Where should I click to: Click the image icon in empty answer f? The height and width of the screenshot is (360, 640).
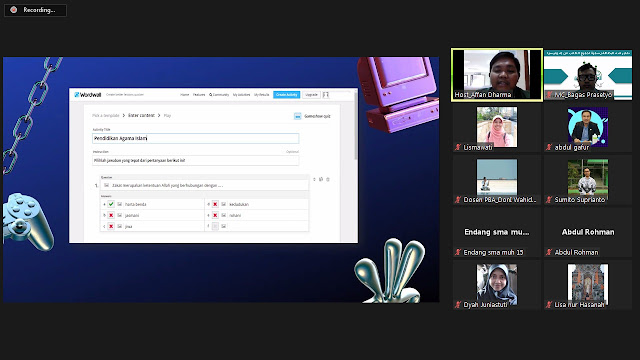click(x=224, y=226)
